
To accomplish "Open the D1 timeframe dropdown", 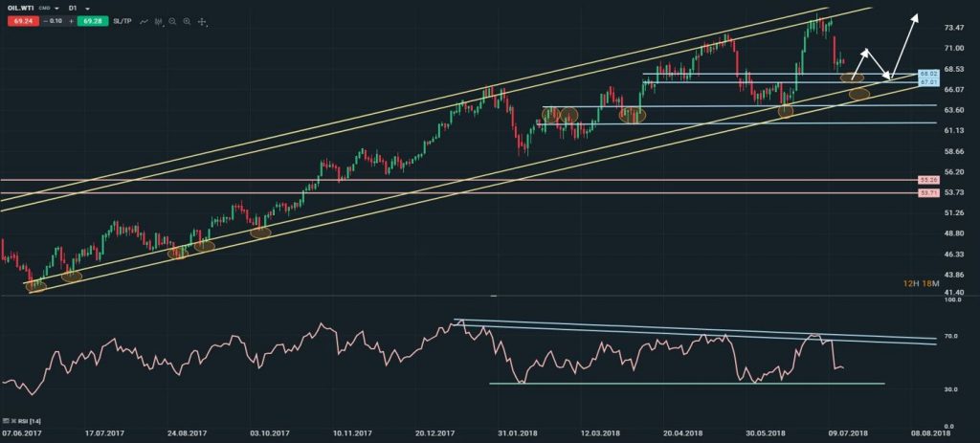I will click(x=87, y=9).
